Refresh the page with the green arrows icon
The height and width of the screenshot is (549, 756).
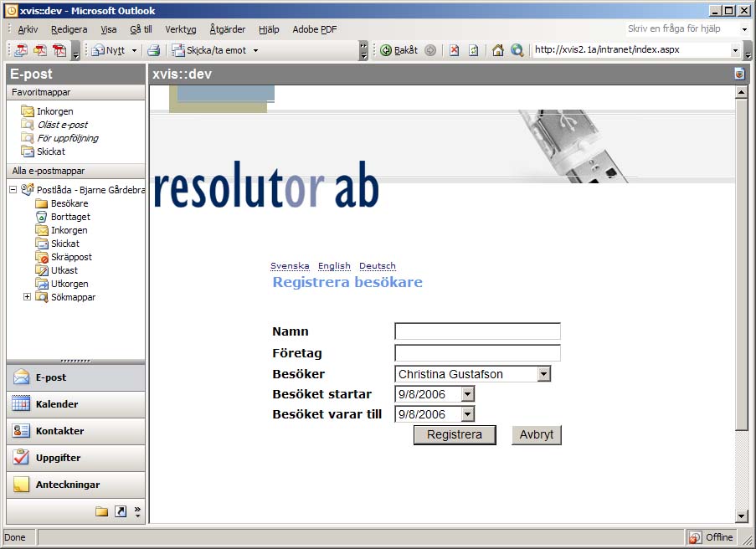click(x=474, y=50)
